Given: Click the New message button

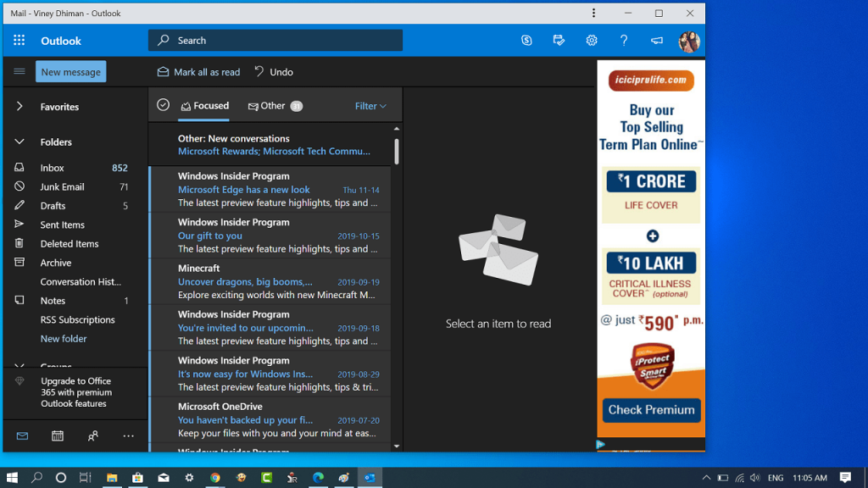Looking at the screenshot, I should point(71,72).
